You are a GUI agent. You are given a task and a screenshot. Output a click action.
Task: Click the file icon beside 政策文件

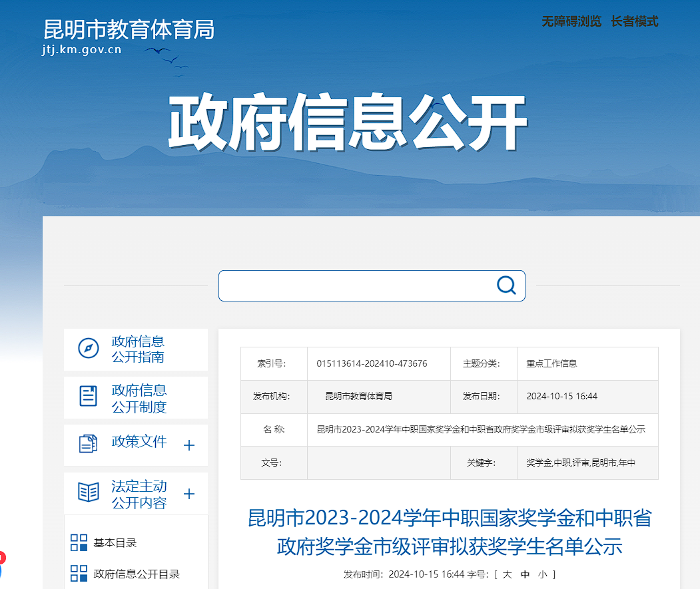[x=87, y=445]
